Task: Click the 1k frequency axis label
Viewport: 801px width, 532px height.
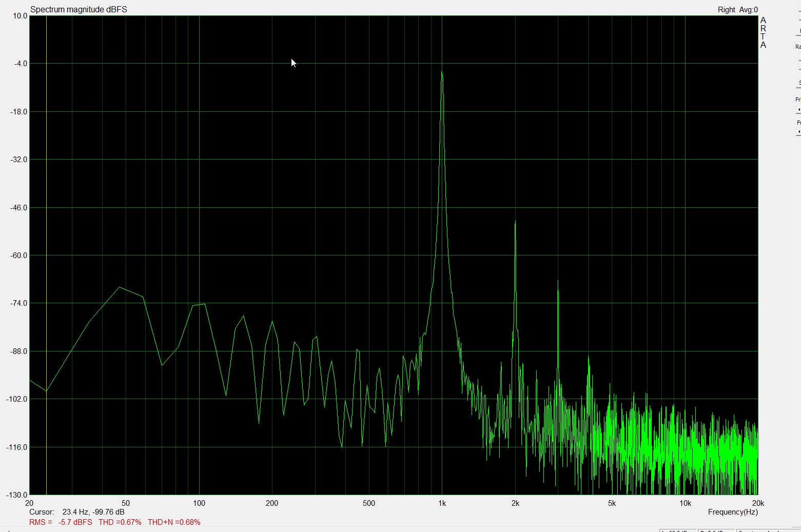Action: 442,503
